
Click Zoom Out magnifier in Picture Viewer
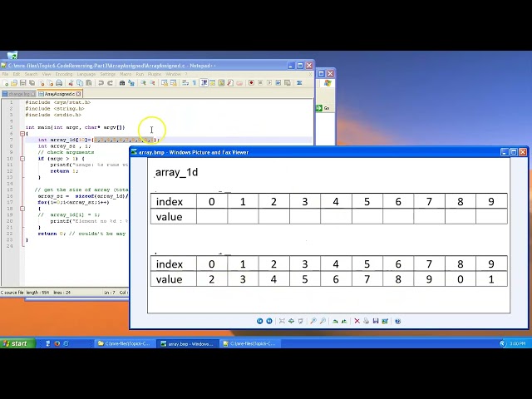pyautogui.click(x=323, y=321)
